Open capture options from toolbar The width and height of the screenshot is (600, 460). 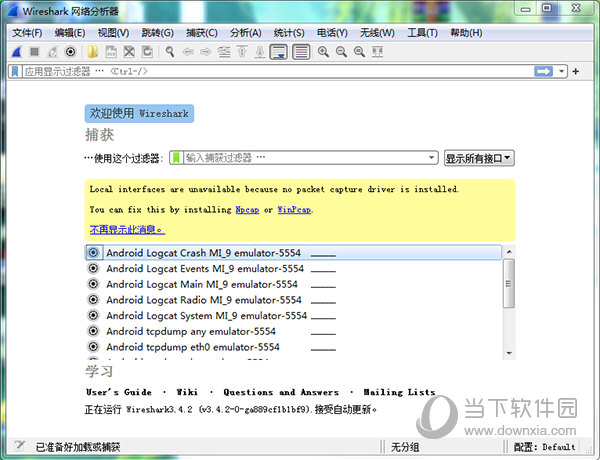(x=70, y=52)
